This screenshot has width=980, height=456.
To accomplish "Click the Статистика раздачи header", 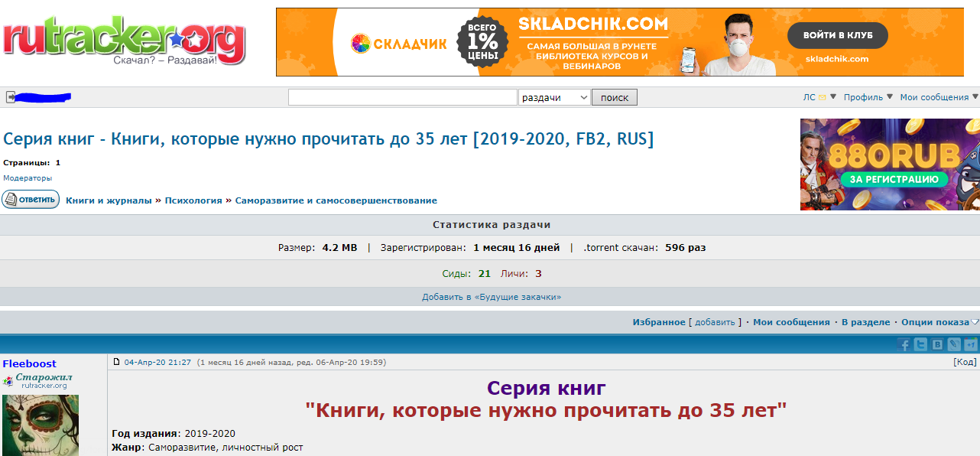I will [492, 225].
